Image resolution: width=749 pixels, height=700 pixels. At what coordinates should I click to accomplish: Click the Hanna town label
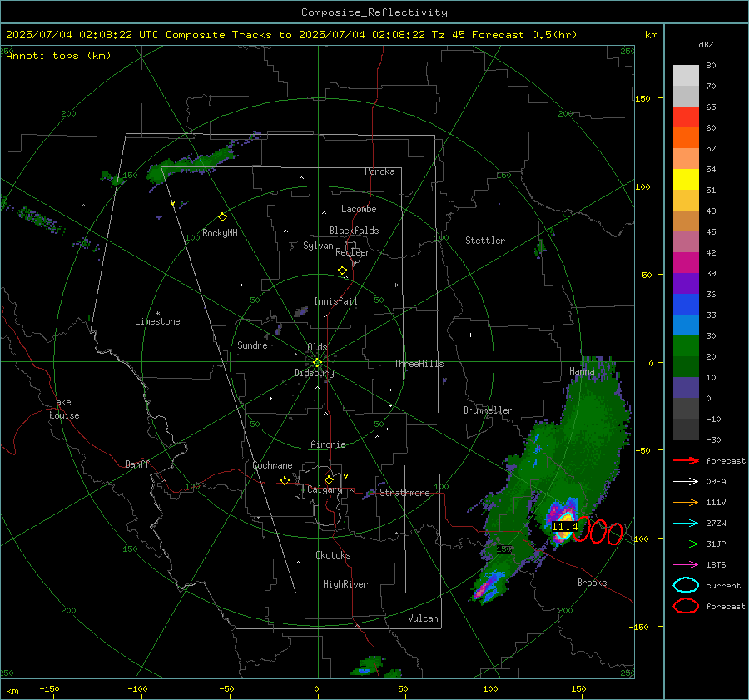tap(582, 371)
